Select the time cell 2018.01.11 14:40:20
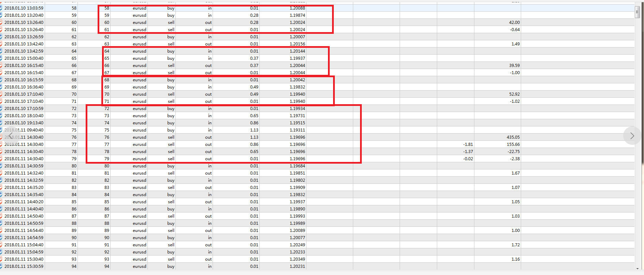Image resolution: width=644 pixels, height=275 pixels. click(x=24, y=202)
